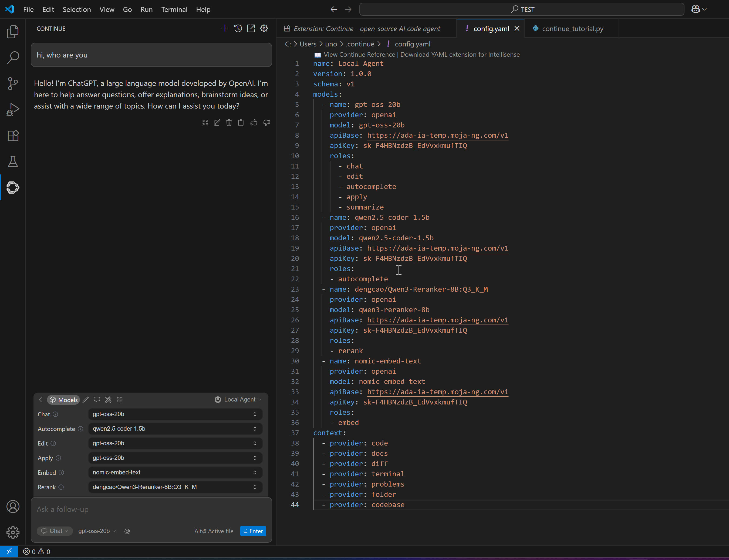Viewport: 729px width, 560px height.
Task: Send message with Enter button
Action: pyautogui.click(x=253, y=531)
